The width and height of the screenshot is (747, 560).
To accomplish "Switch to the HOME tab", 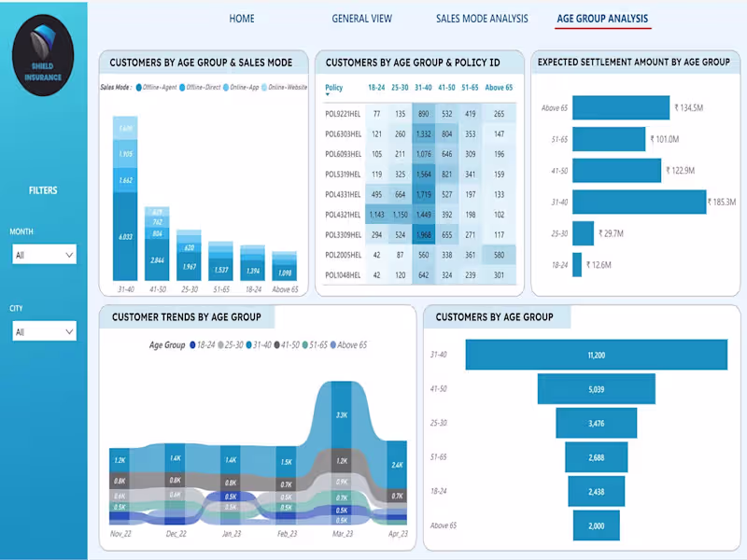I will [242, 18].
